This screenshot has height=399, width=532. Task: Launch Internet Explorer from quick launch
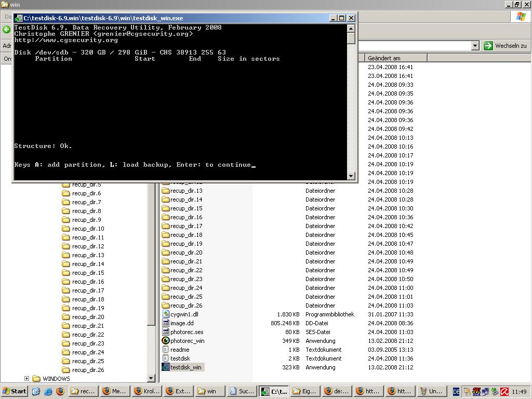tap(48, 391)
